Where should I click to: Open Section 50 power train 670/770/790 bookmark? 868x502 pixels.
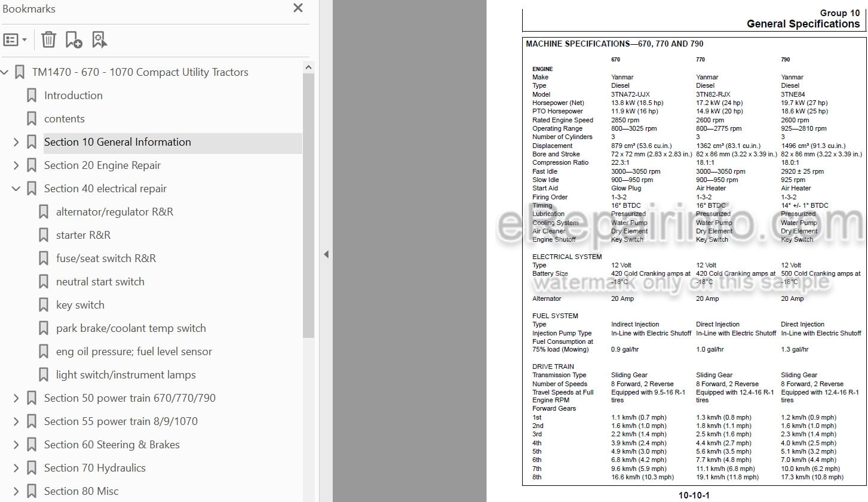coord(130,398)
